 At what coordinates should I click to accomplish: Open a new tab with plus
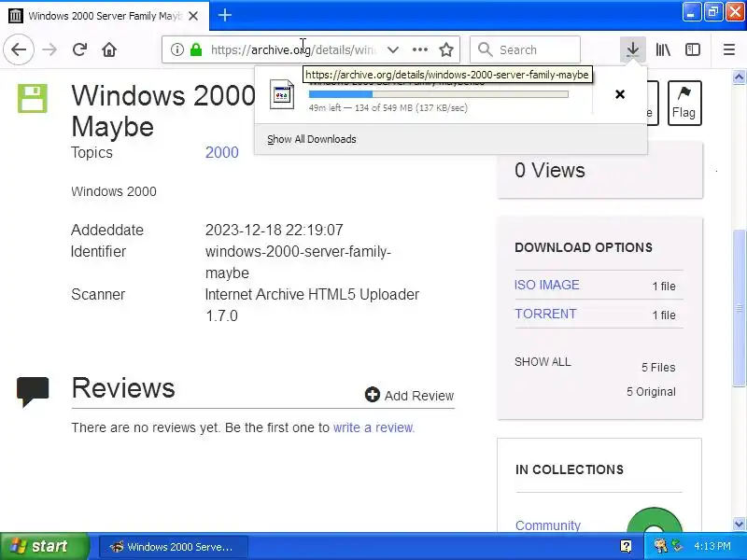point(225,15)
